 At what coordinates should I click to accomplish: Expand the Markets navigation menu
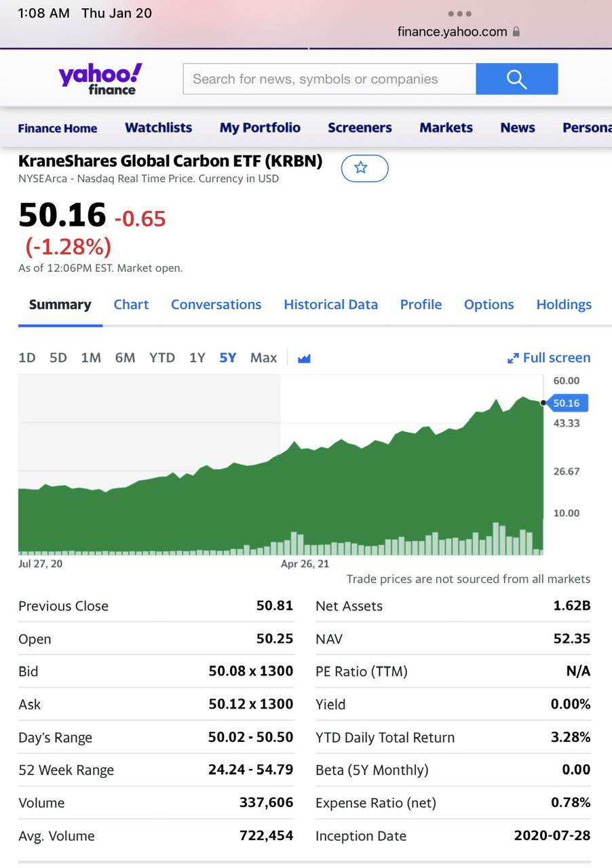click(x=446, y=128)
